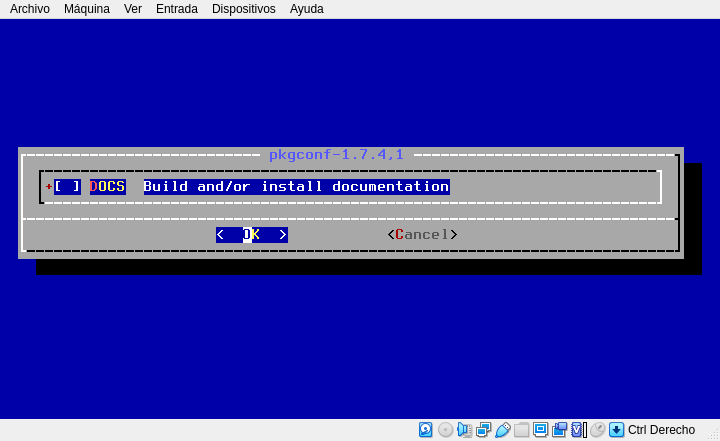The width and height of the screenshot is (720, 441).
Task: Click the 'Ctrl Derecho' host key label
Action: click(x=661, y=430)
